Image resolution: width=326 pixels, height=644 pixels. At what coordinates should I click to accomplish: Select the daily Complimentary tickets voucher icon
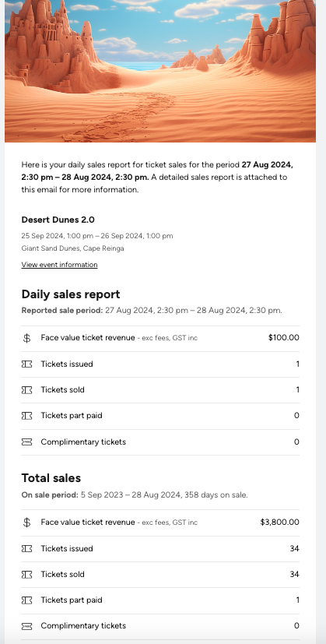point(26,442)
